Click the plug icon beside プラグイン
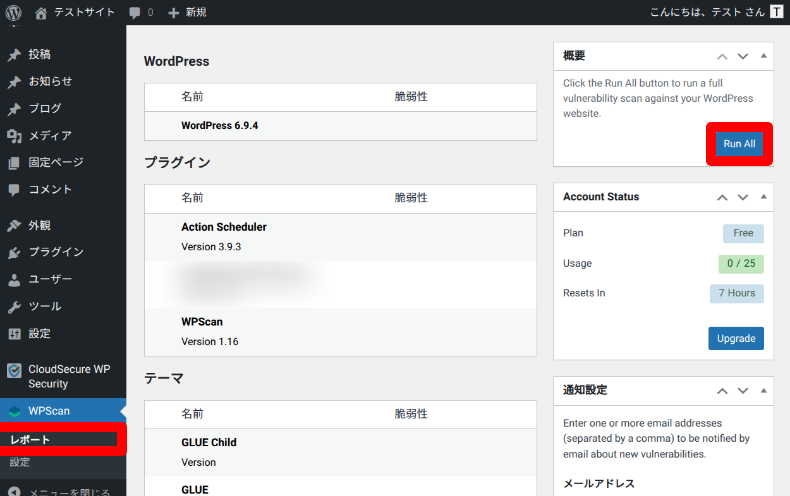The image size is (790, 496). [14, 253]
